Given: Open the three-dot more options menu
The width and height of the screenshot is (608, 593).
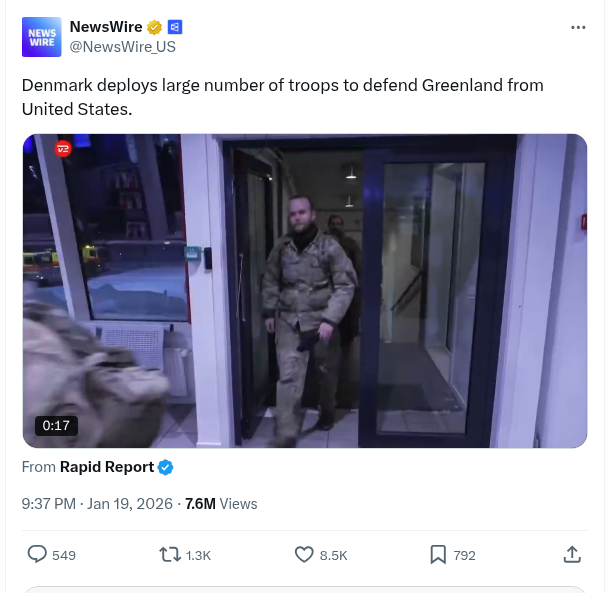Looking at the screenshot, I should click(578, 28).
